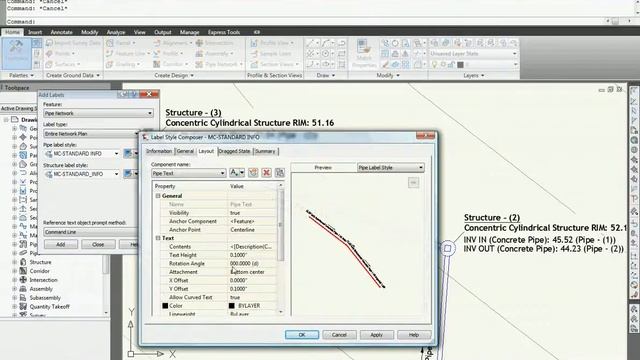Image resolution: width=640 pixels, height=360 pixels.
Task: Expand Palettes panel dropdown
Action: click(21, 76)
